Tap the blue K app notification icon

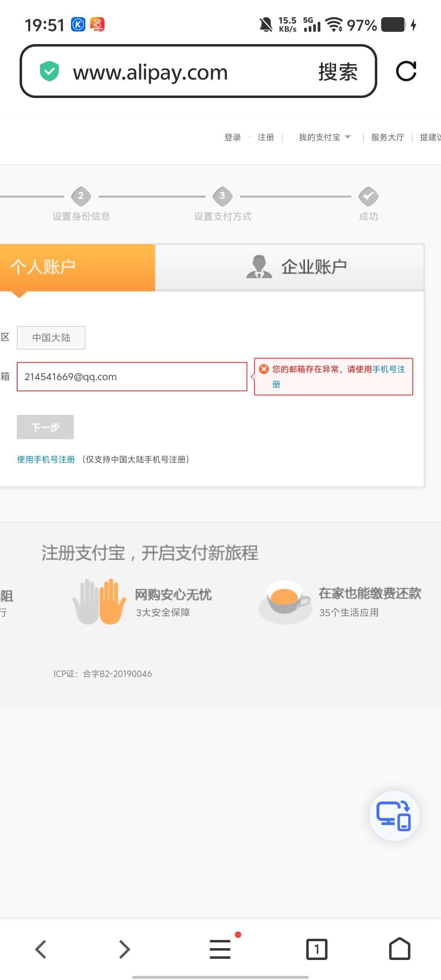click(x=78, y=24)
